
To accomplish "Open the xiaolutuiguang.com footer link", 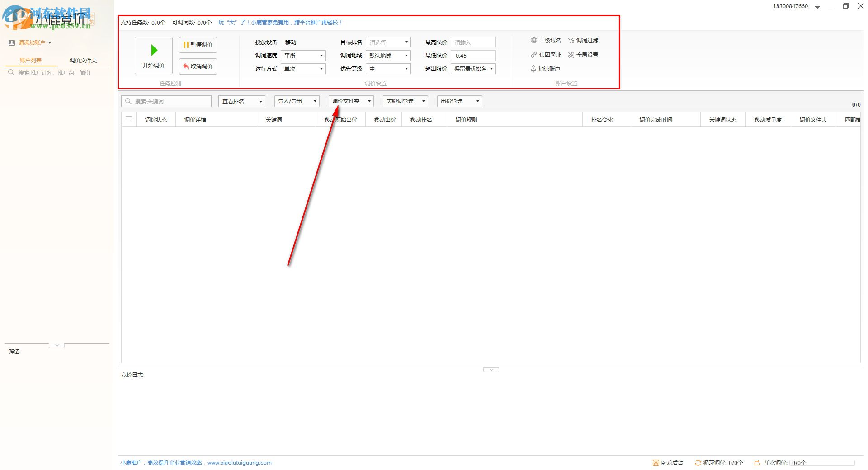I will click(239, 463).
